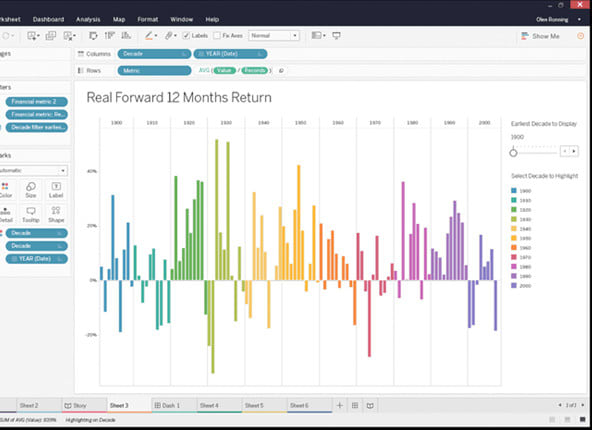Open the Shape marks card
The width and height of the screenshot is (592, 430).
tap(56, 214)
